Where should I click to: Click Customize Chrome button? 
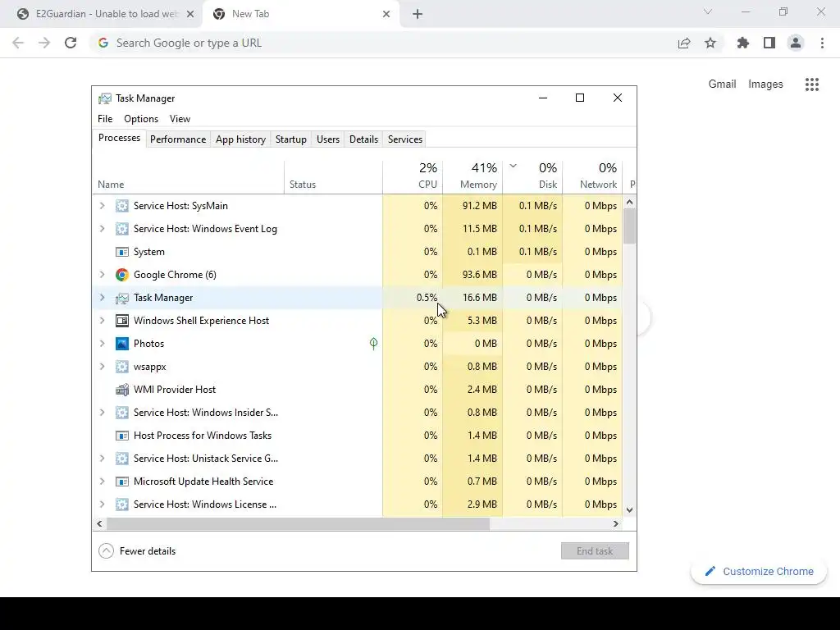(x=759, y=572)
